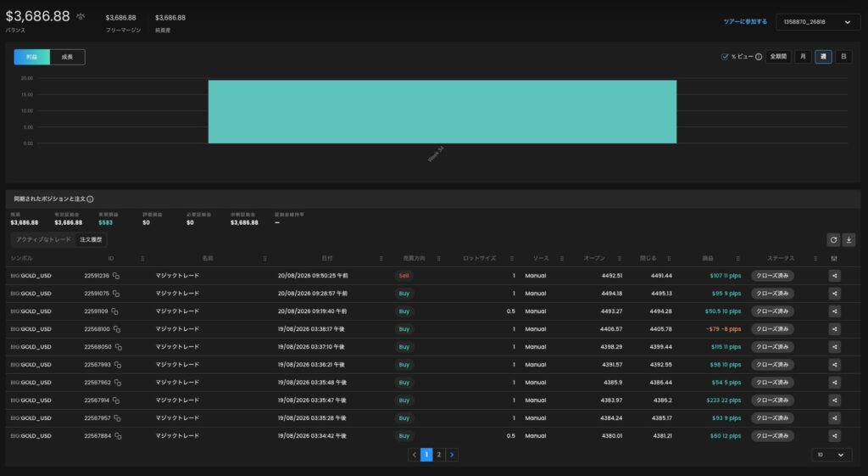Copy trade ID 22567962

[x=118, y=383]
